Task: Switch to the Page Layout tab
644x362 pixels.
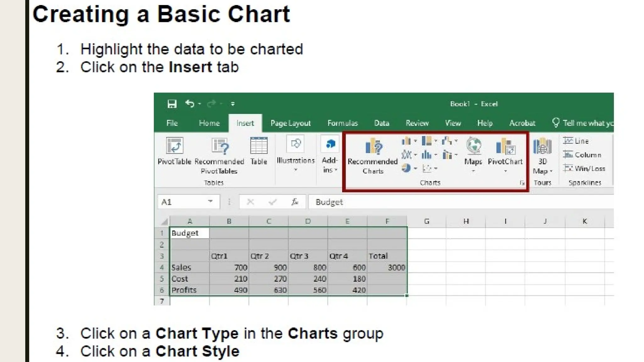Action: [x=291, y=123]
